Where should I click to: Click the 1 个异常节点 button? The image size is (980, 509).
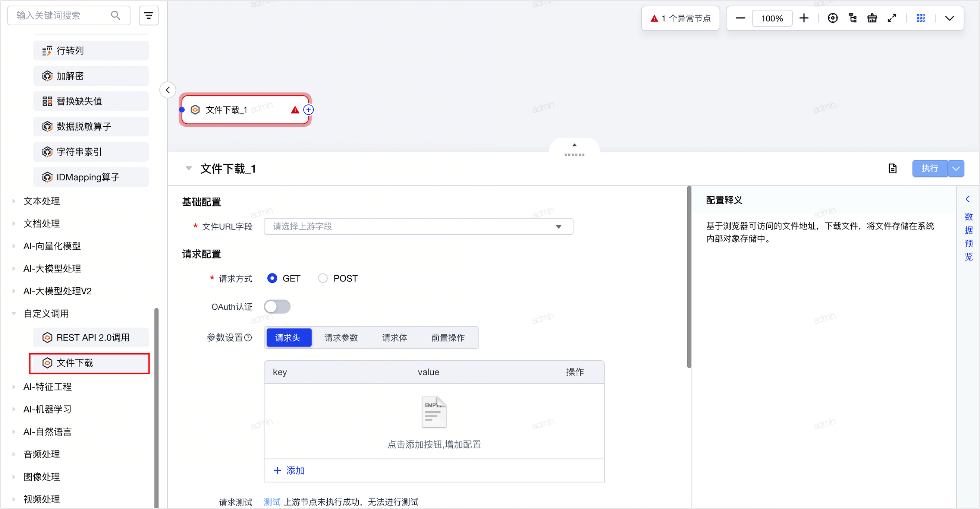(681, 18)
